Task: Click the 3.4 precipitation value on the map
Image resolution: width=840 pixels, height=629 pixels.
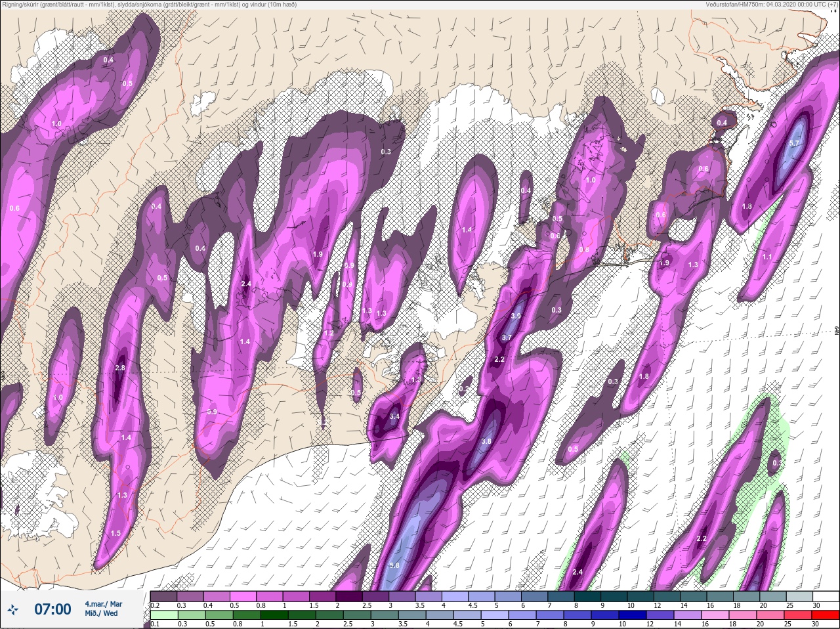Action: coord(394,416)
